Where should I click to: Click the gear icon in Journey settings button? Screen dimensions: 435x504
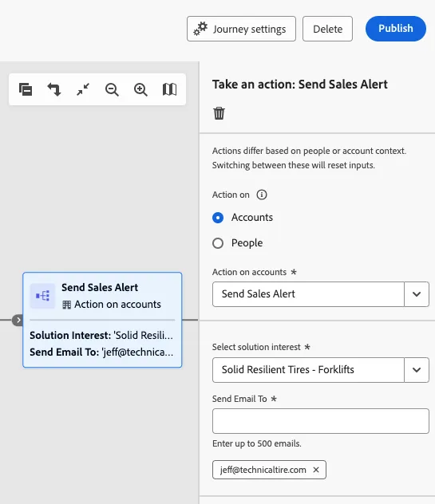[x=200, y=29]
